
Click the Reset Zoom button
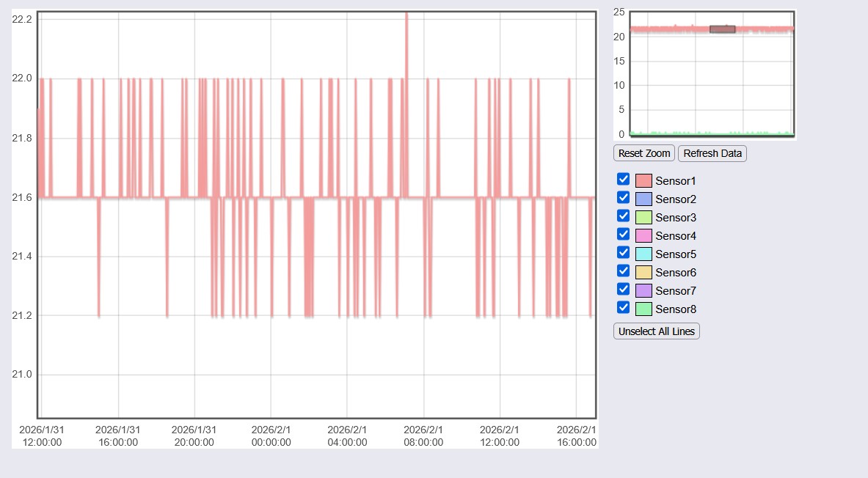pyautogui.click(x=644, y=153)
